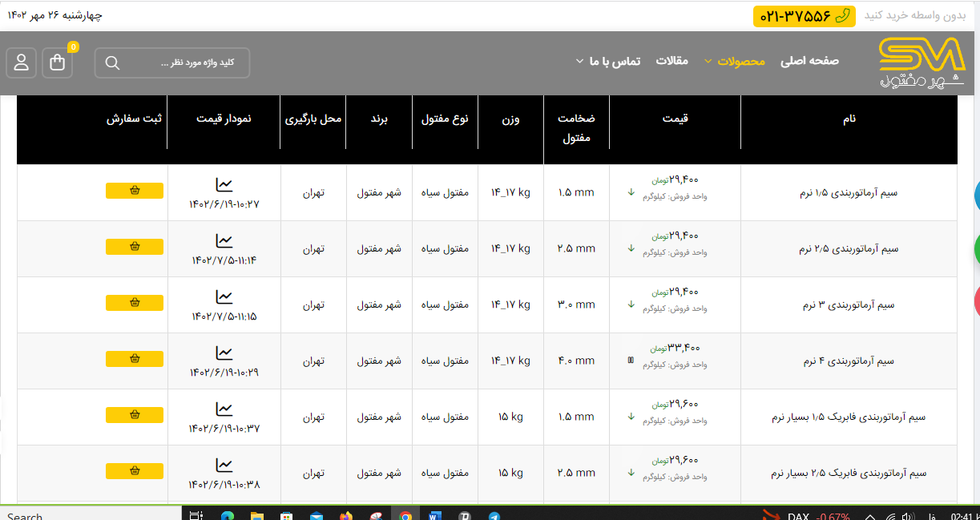Viewport: 980px width, 520px height.
Task: Sort by the قیمت column header
Action: (x=675, y=119)
